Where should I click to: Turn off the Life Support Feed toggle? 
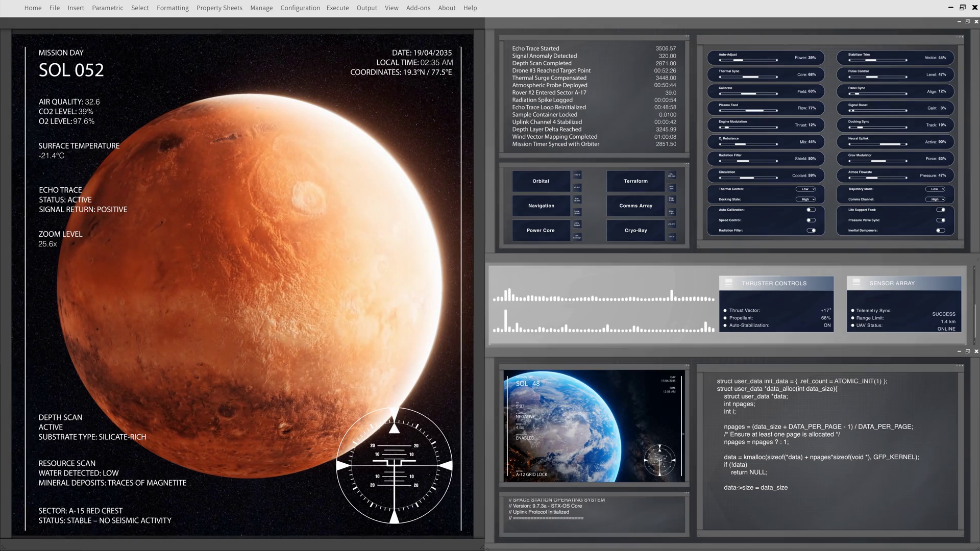point(940,210)
